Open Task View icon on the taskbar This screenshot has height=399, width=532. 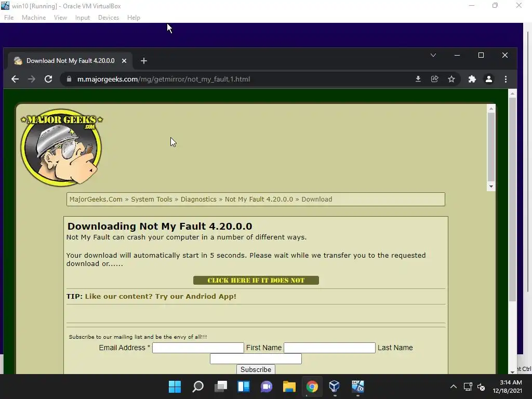[x=220, y=387]
